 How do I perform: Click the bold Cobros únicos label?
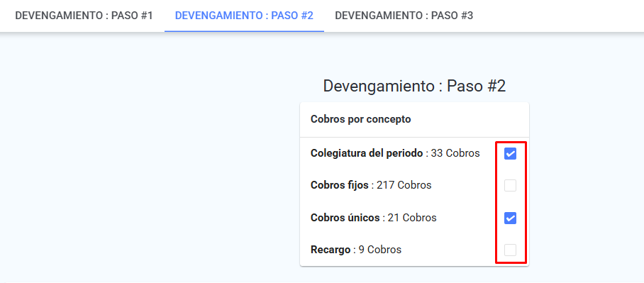pyautogui.click(x=345, y=218)
